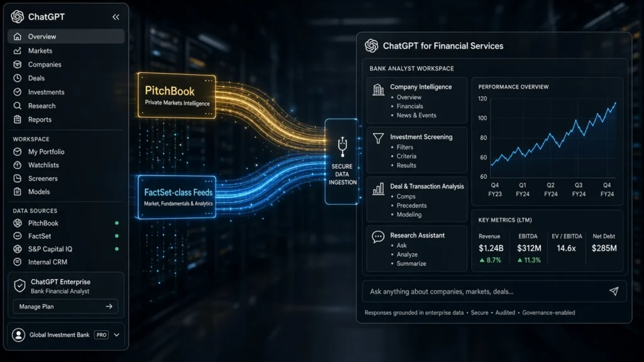Click the EBITDA $312M metric

(529, 248)
